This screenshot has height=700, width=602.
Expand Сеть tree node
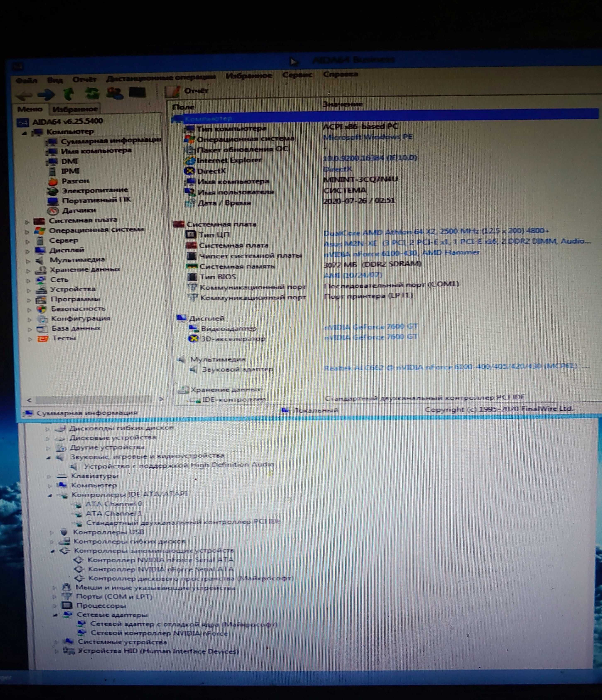pyautogui.click(x=29, y=281)
